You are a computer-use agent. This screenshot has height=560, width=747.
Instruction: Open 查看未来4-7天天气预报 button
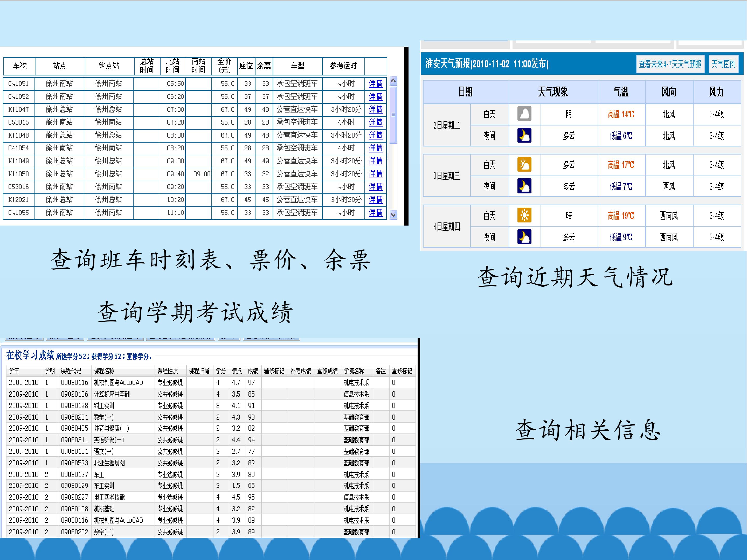[x=670, y=64]
